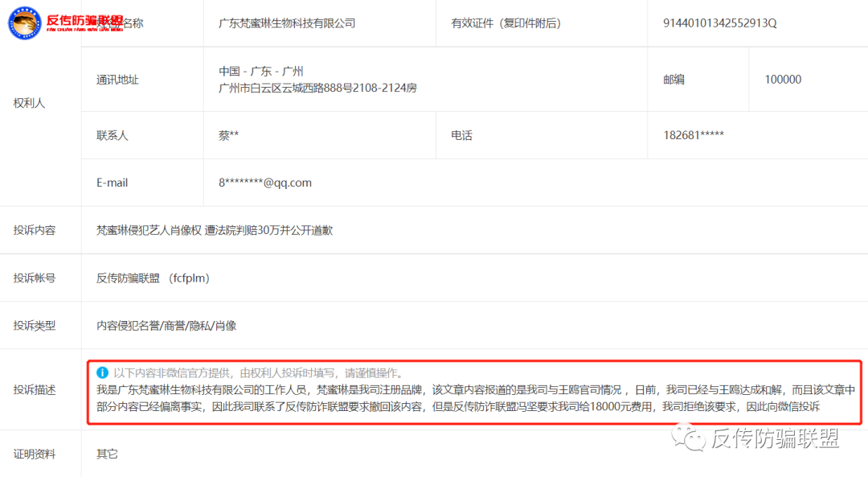Viewport: 868px width, 477px height.
Task: Click the blue info icon in complaint description
Action: 102,373
